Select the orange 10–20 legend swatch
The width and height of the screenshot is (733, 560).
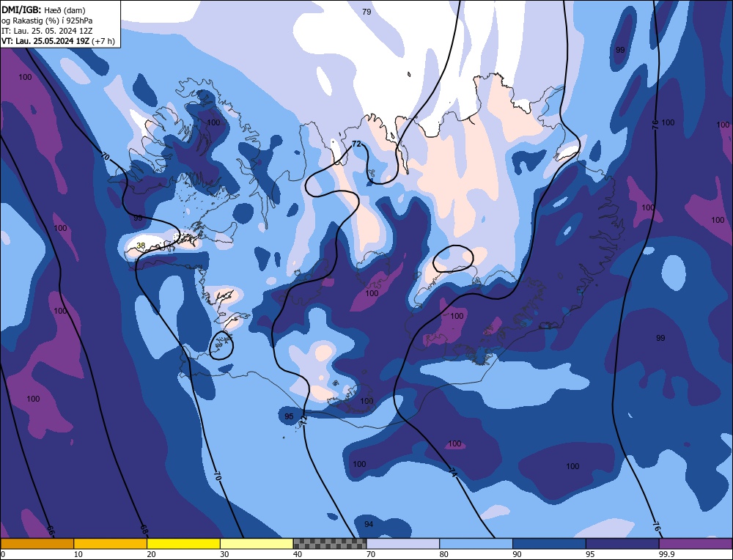(x=111, y=544)
